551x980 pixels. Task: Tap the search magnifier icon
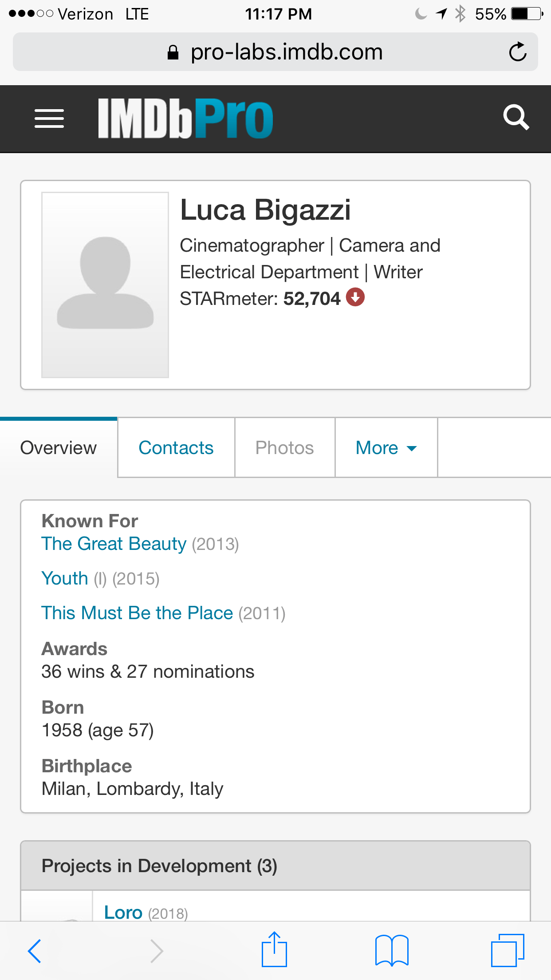516,118
